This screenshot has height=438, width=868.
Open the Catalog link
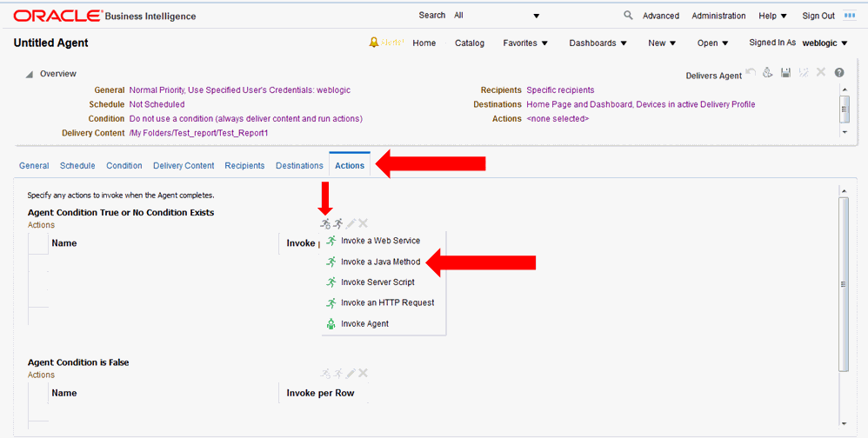[x=470, y=43]
